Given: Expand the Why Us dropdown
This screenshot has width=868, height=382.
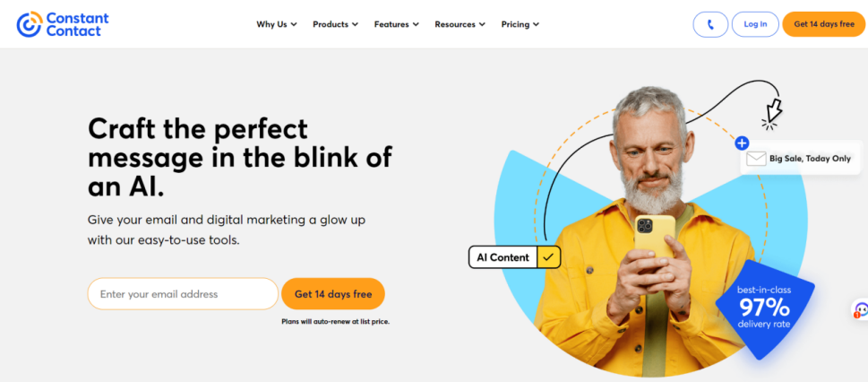Looking at the screenshot, I should [277, 24].
